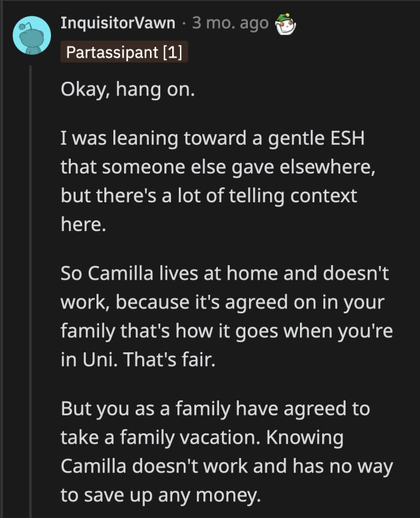Click the username header row of the comment
This screenshot has width=420, height=518.
point(150,23)
